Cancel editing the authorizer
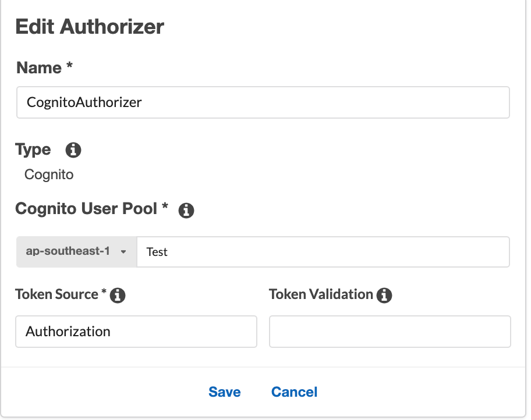531x420 pixels. click(x=294, y=392)
